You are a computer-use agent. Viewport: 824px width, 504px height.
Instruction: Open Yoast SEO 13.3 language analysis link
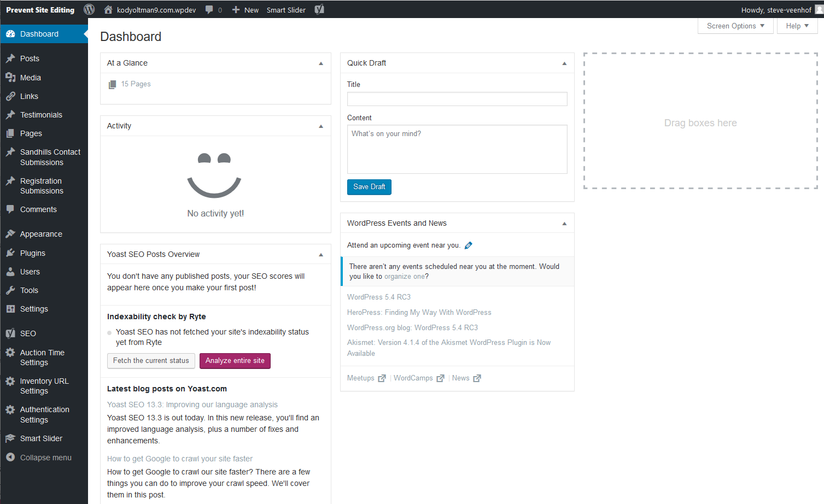[192, 405]
